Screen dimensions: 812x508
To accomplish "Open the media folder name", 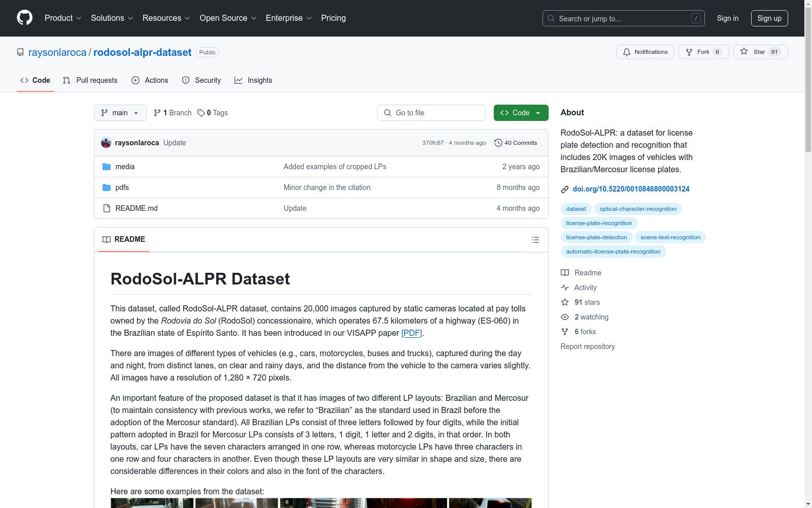I will tap(125, 167).
